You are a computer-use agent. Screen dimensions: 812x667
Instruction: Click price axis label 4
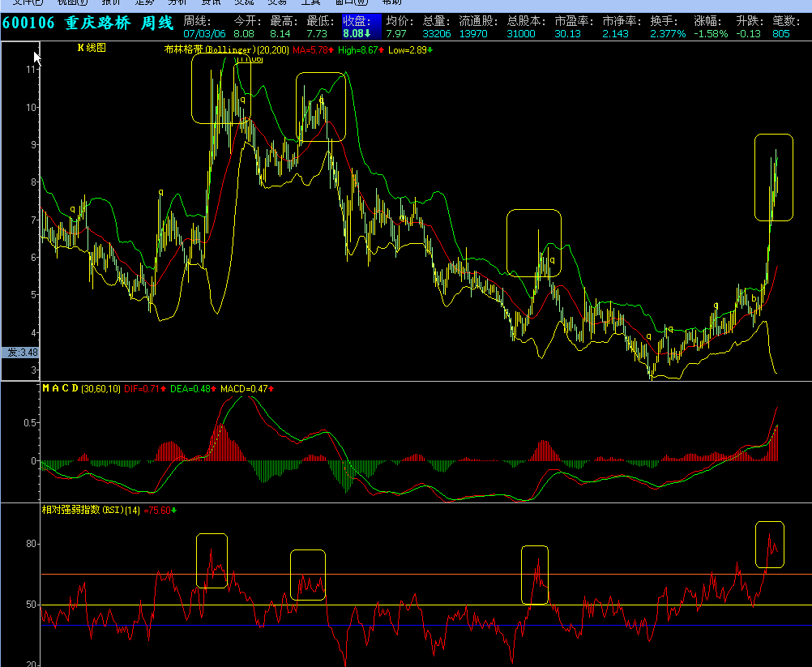(34, 332)
